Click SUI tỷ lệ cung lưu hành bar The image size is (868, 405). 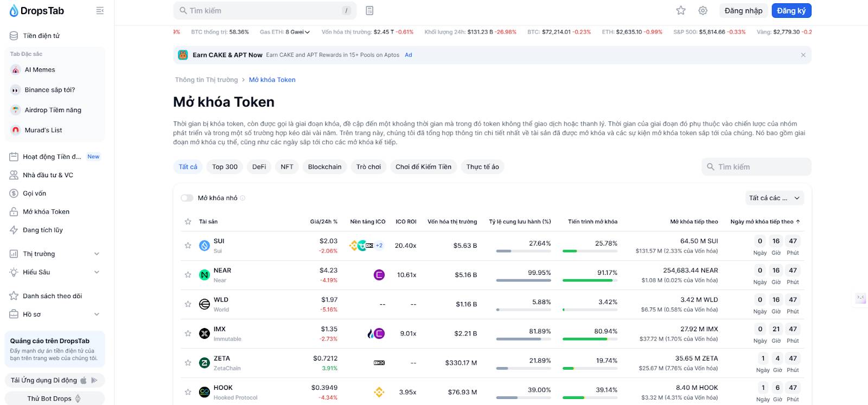(524, 251)
